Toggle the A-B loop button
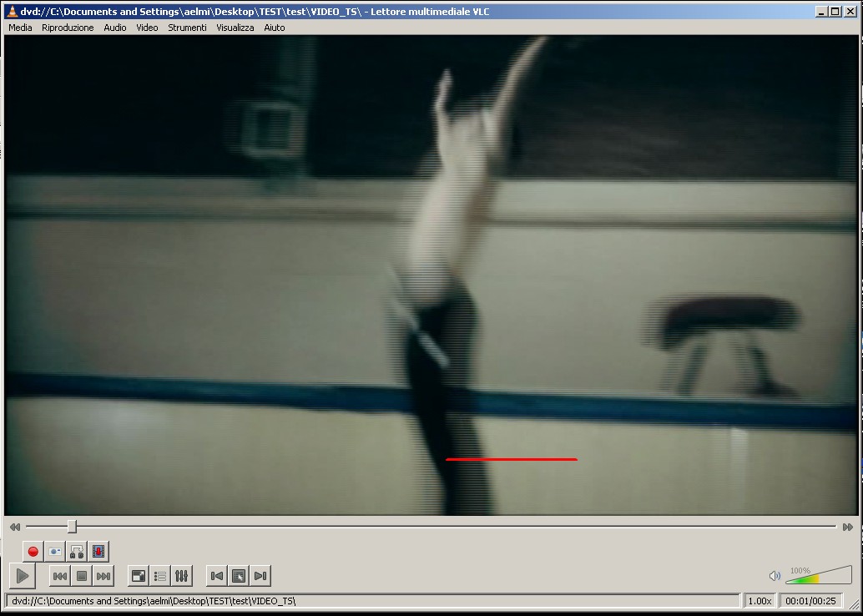Image resolution: width=863 pixels, height=616 pixels. tap(77, 551)
